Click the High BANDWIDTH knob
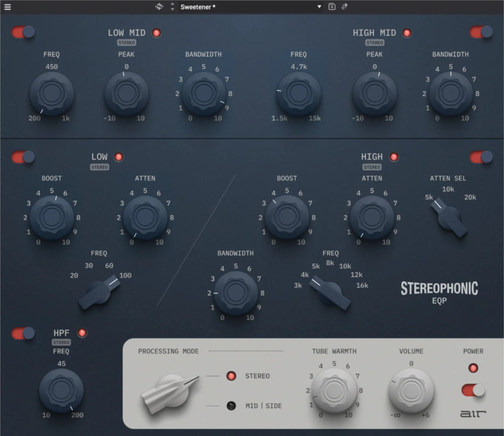504x436 pixels. (x=236, y=293)
